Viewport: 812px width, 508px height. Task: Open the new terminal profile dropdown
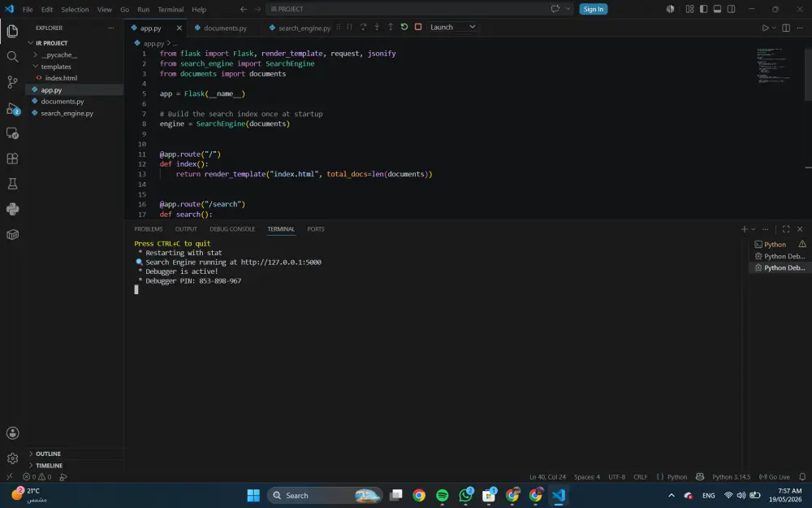[x=754, y=229]
